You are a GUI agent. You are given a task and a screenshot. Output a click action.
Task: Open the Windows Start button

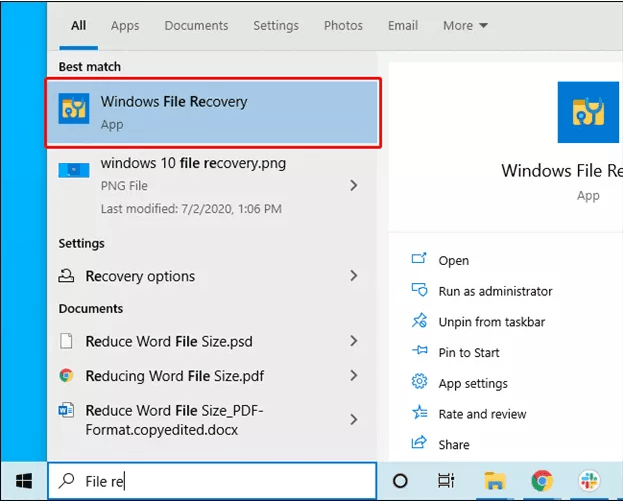[24, 481]
